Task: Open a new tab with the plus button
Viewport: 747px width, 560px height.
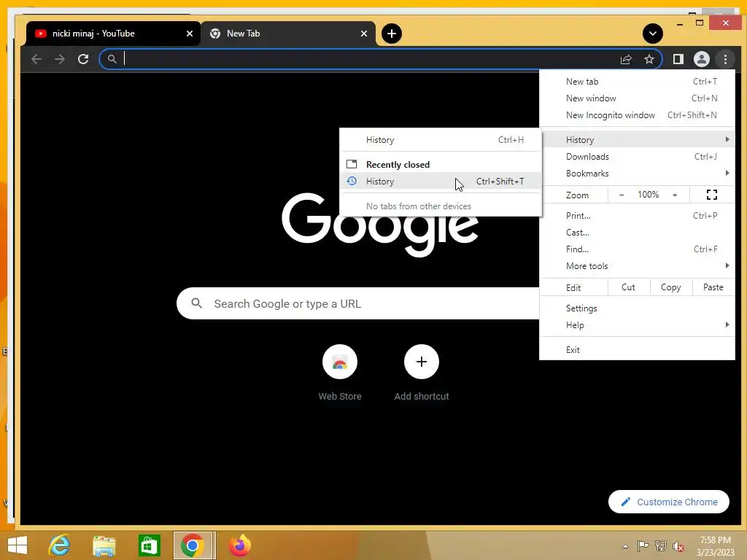Action: pos(392,34)
